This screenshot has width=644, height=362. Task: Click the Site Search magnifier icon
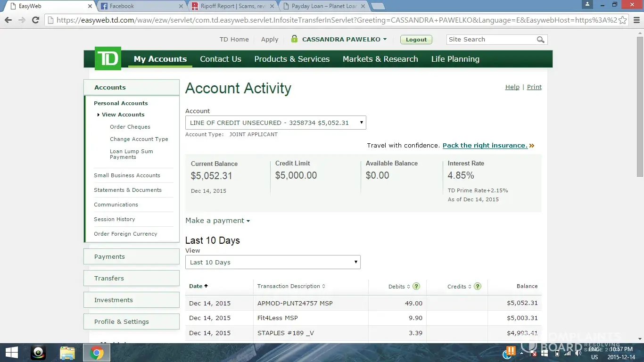[540, 40]
